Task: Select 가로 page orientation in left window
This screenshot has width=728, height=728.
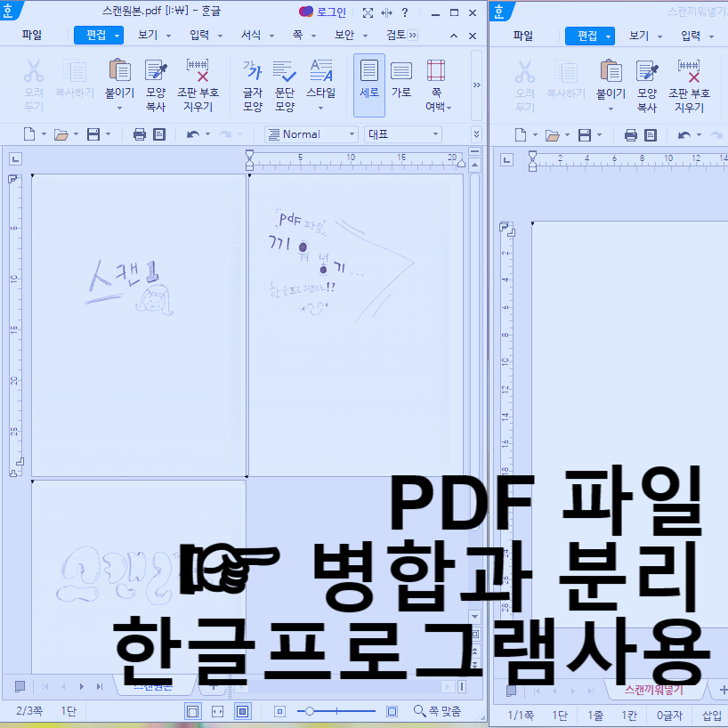Action: (401, 79)
